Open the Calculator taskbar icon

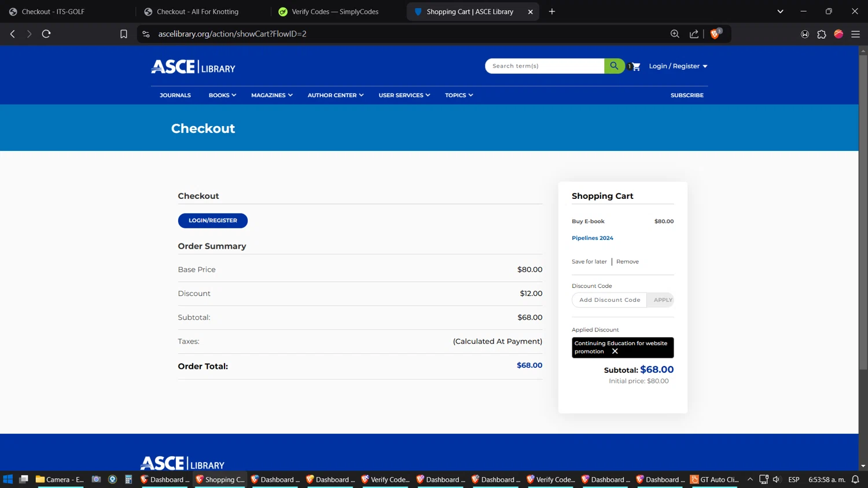(128, 479)
